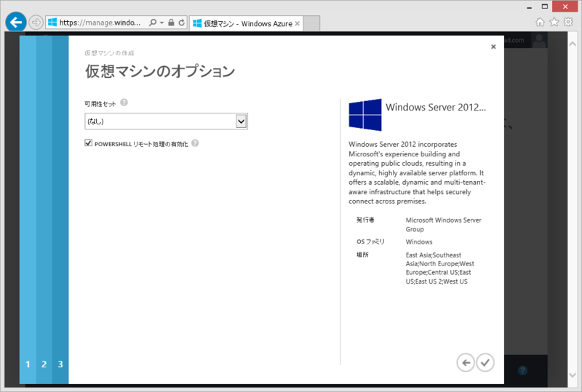Close the 仮想マシン - Windows Azure tab

(x=298, y=24)
